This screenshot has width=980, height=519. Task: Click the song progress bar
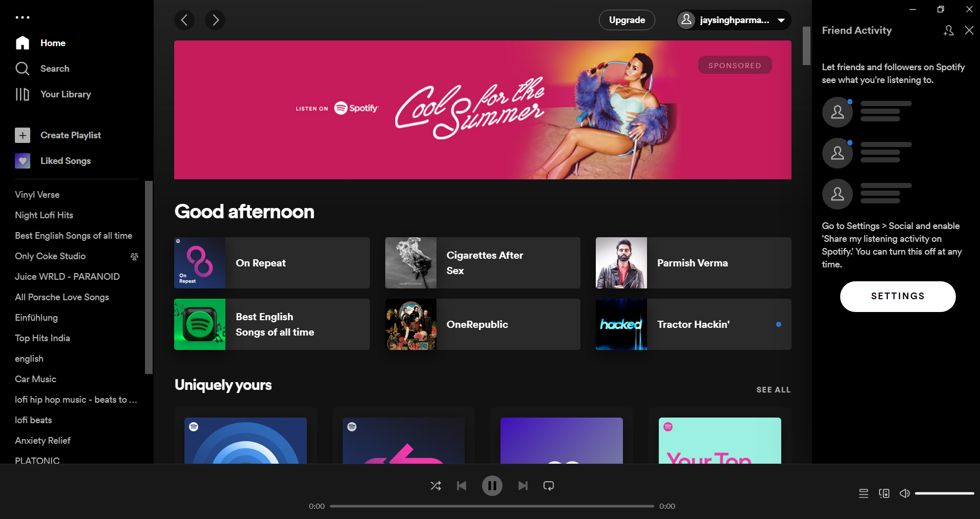(x=492, y=506)
